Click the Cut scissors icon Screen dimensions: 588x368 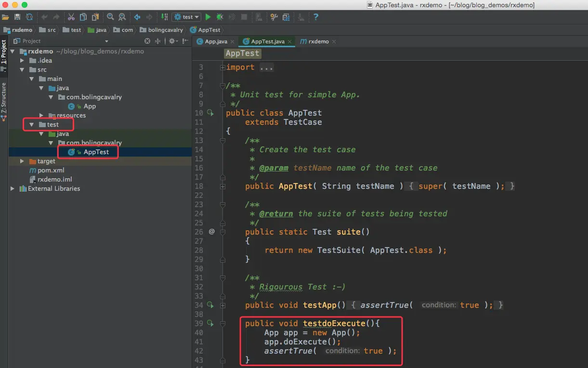[71, 17]
